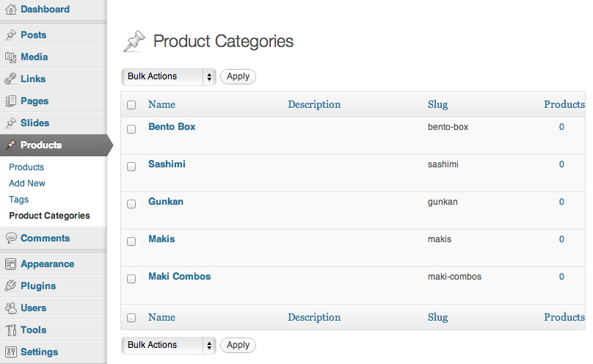Sort by Description in table footer
This screenshot has width=593, height=364.
pyautogui.click(x=314, y=318)
